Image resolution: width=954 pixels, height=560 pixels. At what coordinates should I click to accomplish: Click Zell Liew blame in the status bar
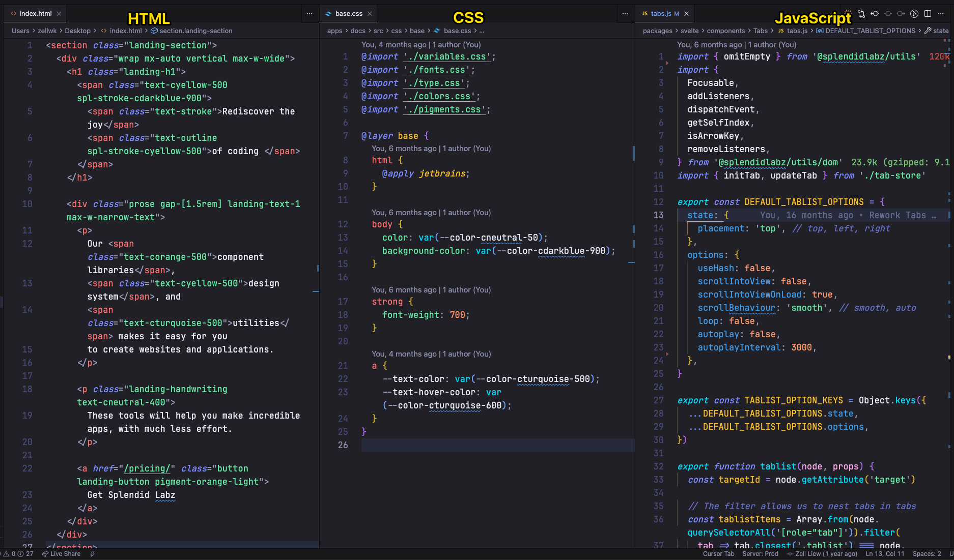tap(822, 554)
